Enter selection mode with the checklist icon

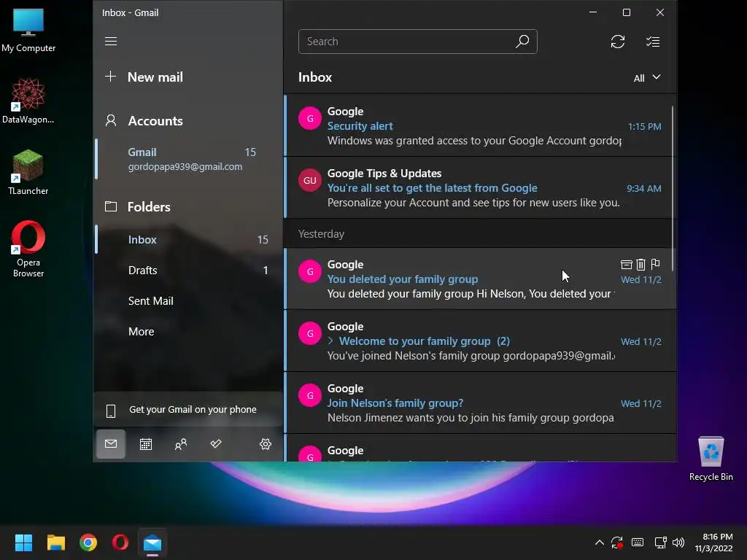[653, 42]
